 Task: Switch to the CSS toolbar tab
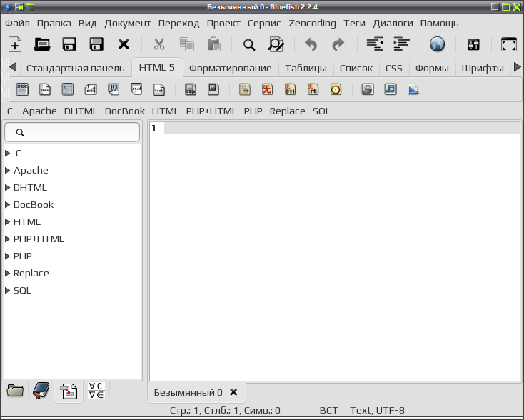tap(393, 69)
